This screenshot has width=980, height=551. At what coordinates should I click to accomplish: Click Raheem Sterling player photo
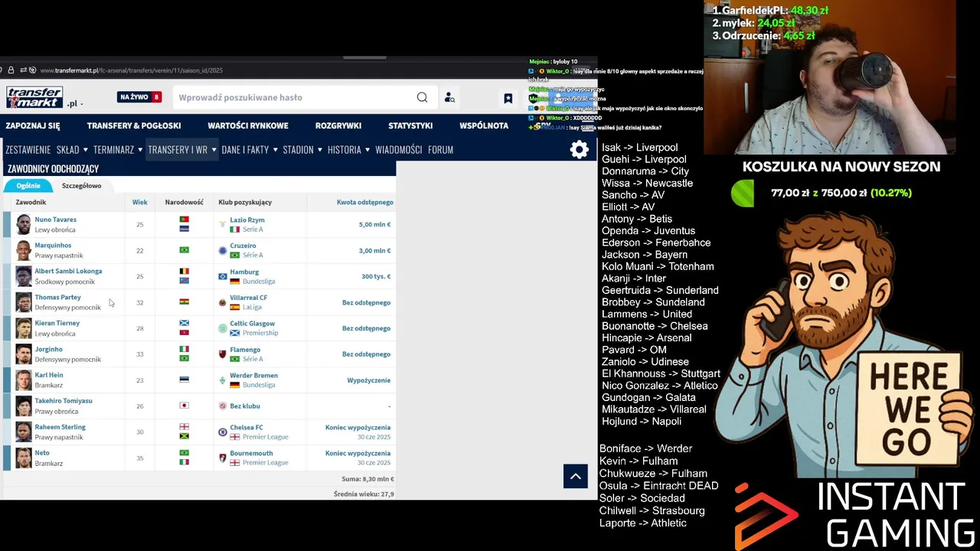click(24, 432)
